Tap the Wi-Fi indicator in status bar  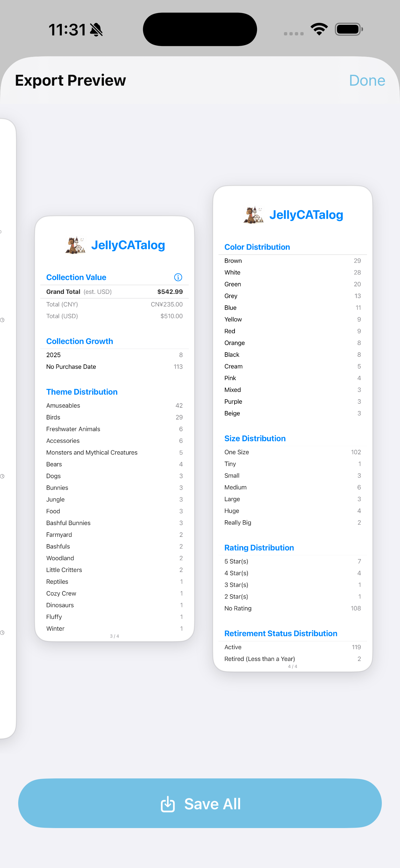[318, 29]
